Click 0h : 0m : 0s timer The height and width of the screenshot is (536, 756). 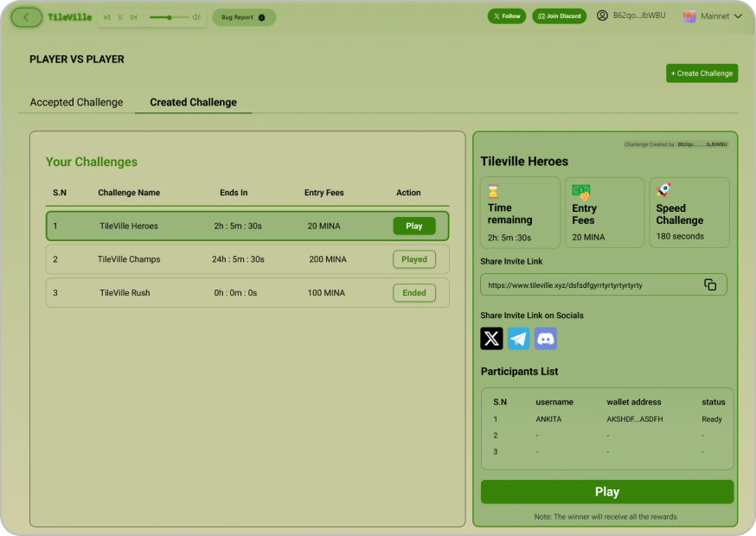[x=236, y=293]
